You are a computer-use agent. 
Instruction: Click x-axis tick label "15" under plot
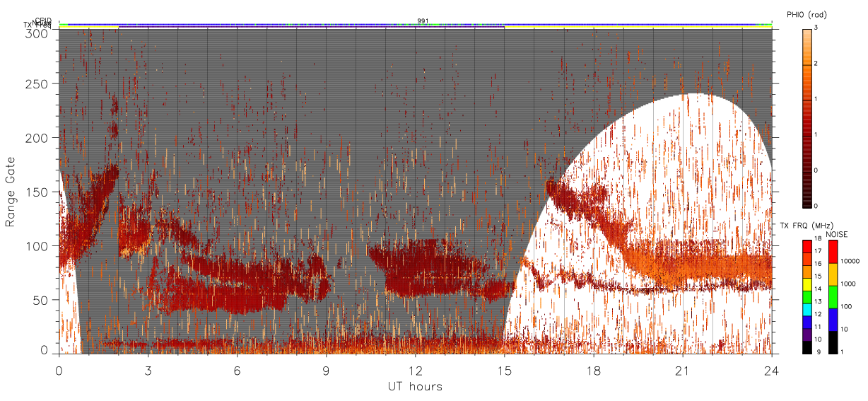click(x=505, y=370)
